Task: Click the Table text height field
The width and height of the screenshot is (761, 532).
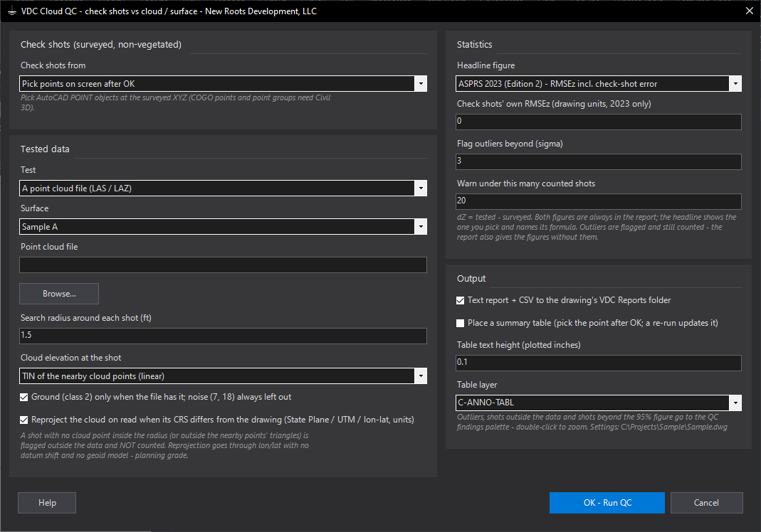Action: [599, 363]
